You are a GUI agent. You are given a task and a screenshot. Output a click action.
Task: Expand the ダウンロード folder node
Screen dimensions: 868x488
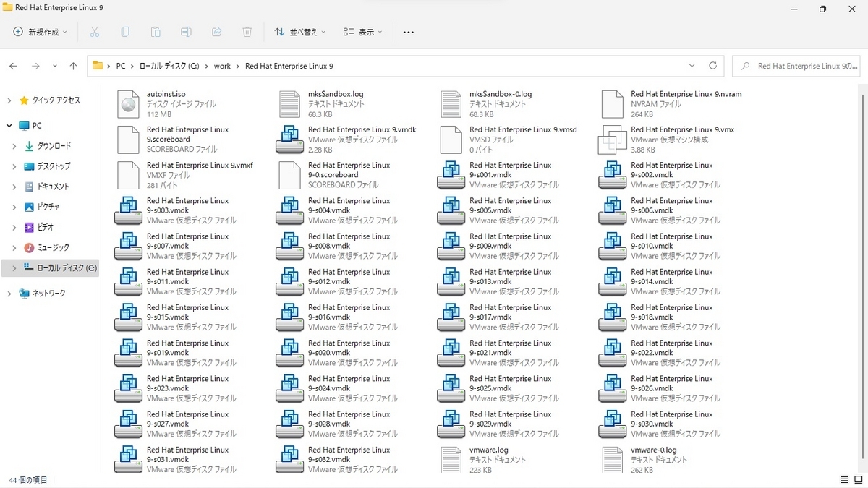(14, 146)
